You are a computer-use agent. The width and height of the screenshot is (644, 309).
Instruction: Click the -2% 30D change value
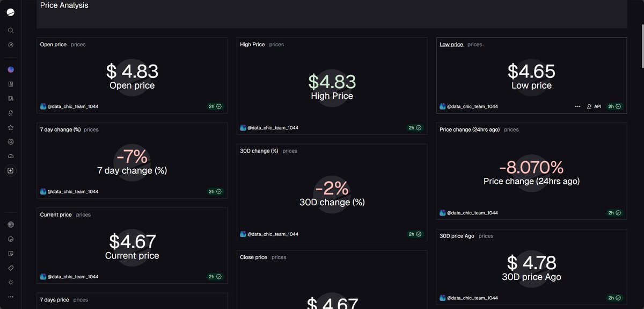[332, 189]
